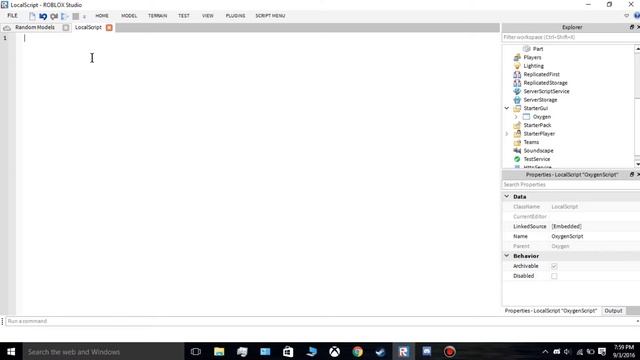Select StarterGui in Explorer
This screenshot has height=360, width=640.
click(536, 108)
